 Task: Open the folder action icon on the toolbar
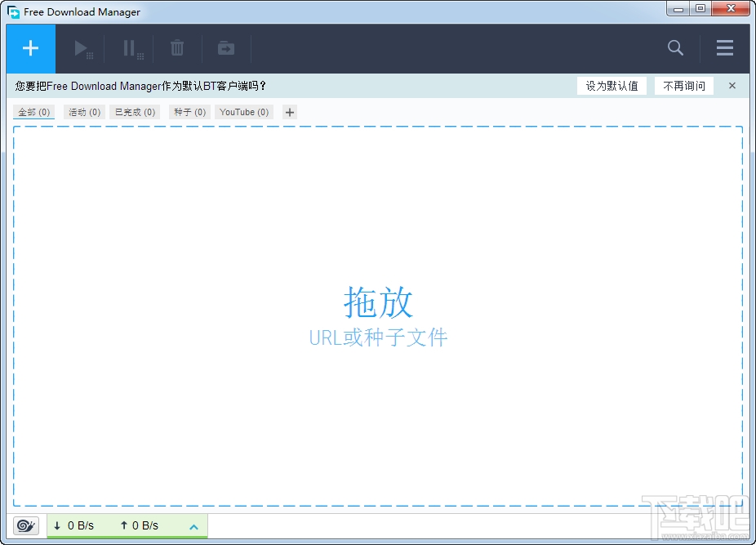click(225, 48)
